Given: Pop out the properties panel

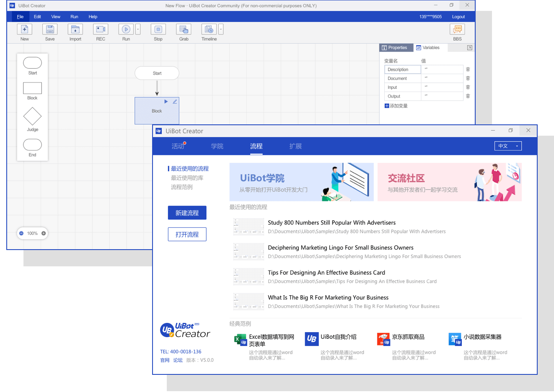Looking at the screenshot, I should [470, 48].
